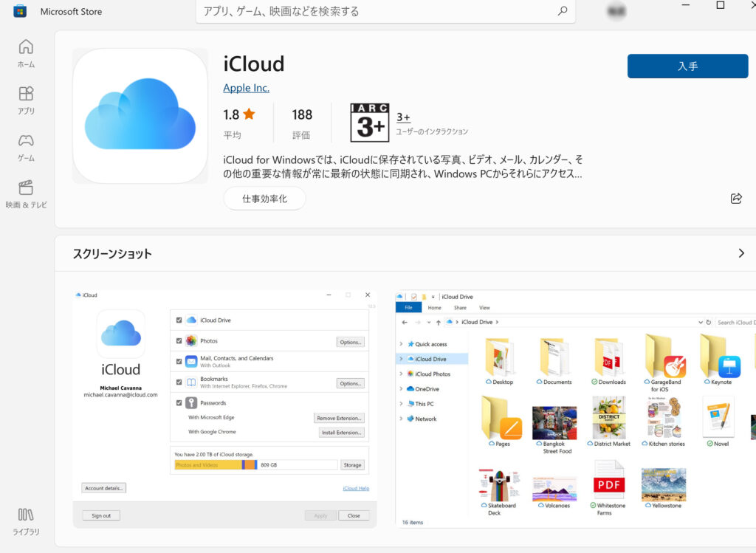756x553 pixels.
Task: Click the Microsoft Store logo icon
Action: [20, 11]
